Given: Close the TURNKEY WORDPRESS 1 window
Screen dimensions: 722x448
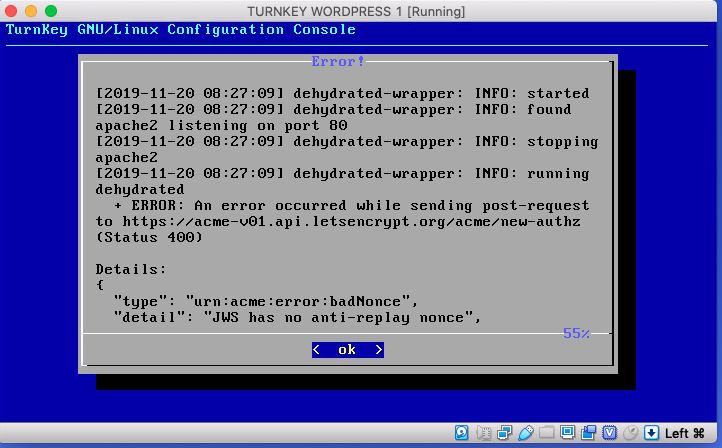Looking at the screenshot, I should (13, 10).
